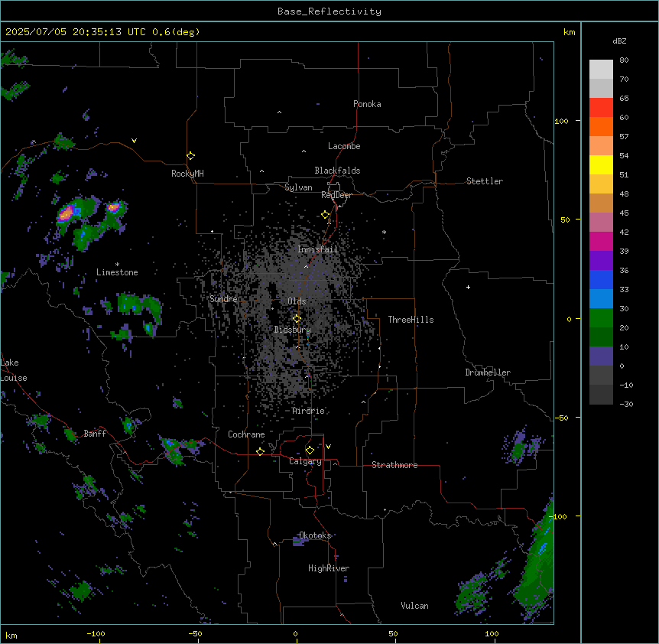Click the white plus marker north of Drumheller
The height and width of the screenshot is (644, 659).
(468, 287)
